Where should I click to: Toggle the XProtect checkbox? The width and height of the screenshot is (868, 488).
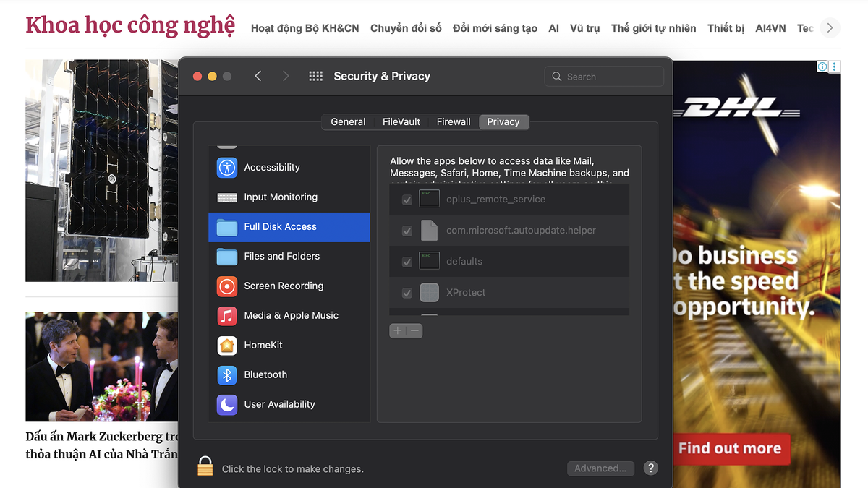[x=407, y=293]
